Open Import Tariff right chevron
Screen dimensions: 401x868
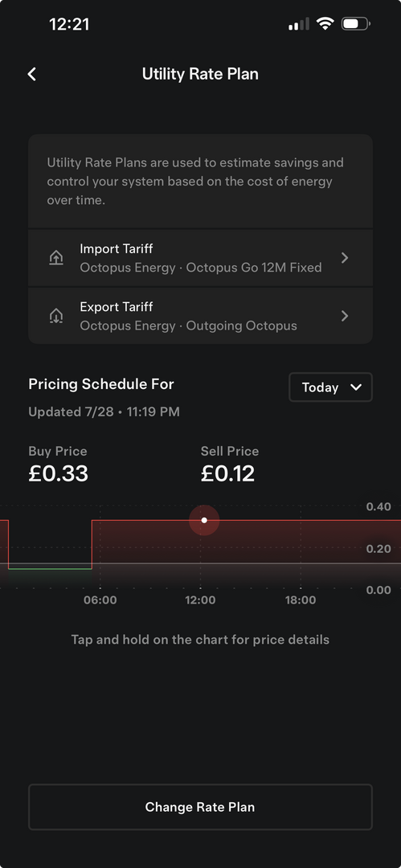click(345, 258)
